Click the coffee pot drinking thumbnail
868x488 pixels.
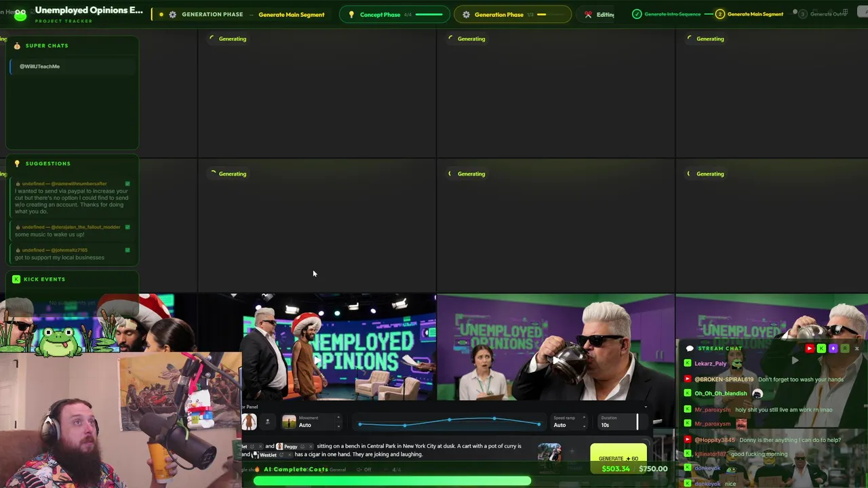coord(555,347)
